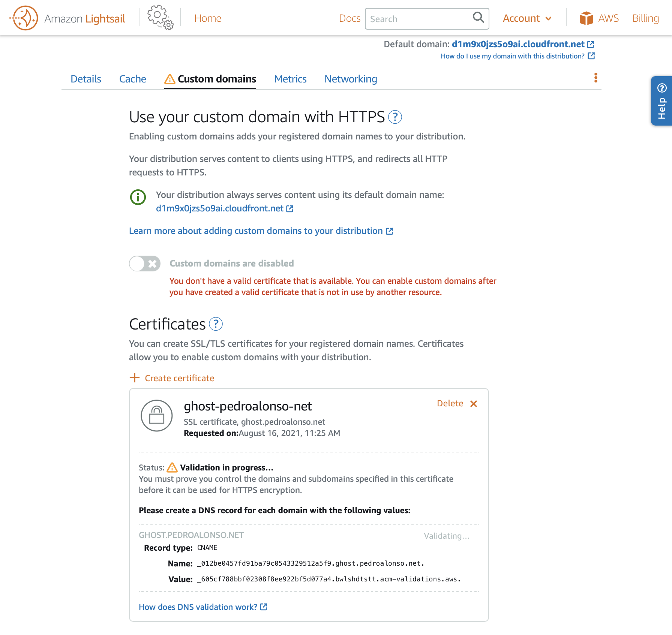672x635 pixels.
Task: Click the plus icon for Create certificate
Action: [x=134, y=378]
